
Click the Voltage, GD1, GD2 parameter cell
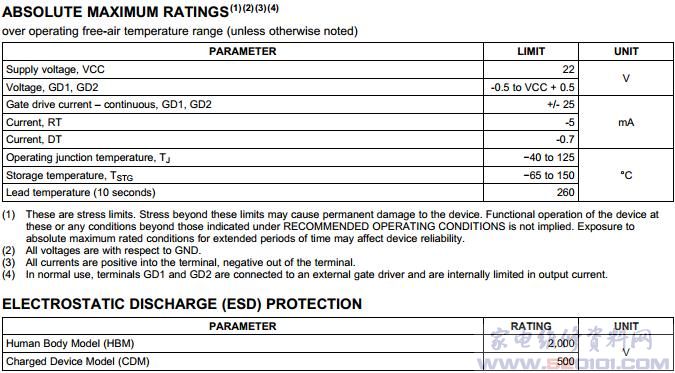tap(243, 87)
